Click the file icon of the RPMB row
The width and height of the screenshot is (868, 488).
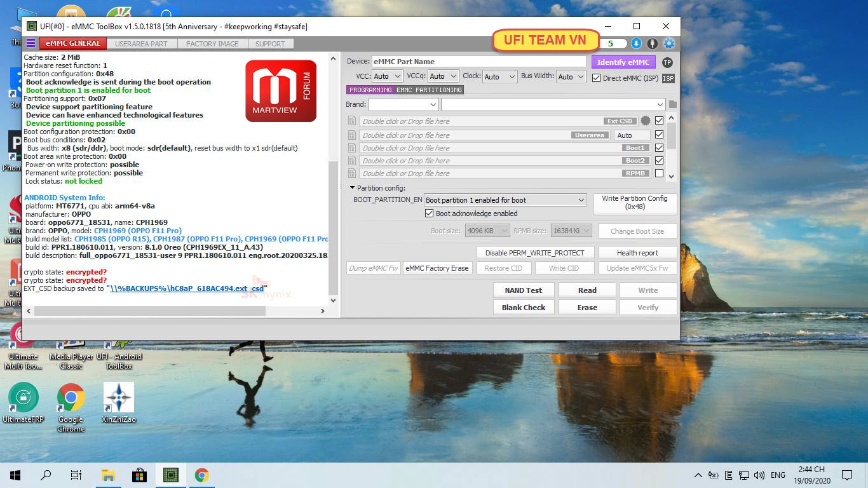click(351, 173)
